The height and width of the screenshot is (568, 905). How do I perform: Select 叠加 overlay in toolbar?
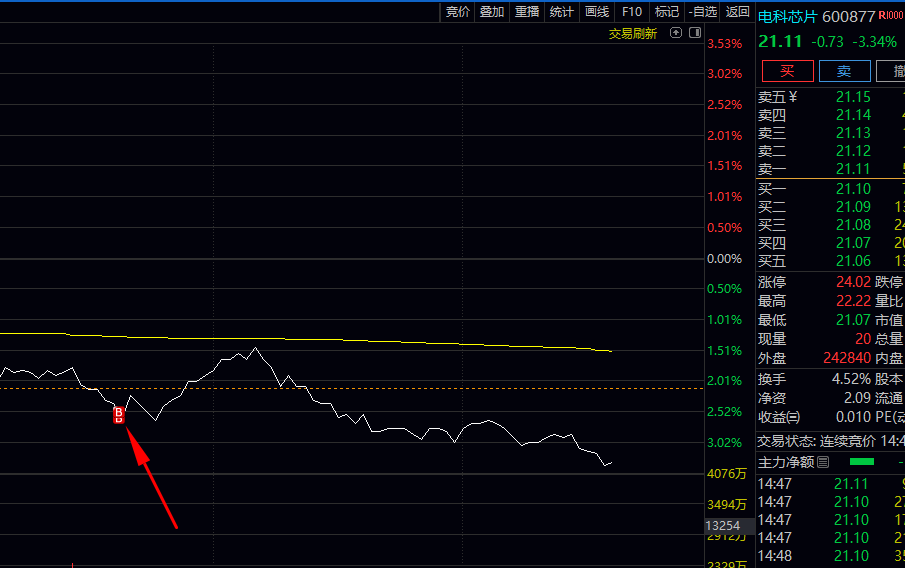point(492,12)
